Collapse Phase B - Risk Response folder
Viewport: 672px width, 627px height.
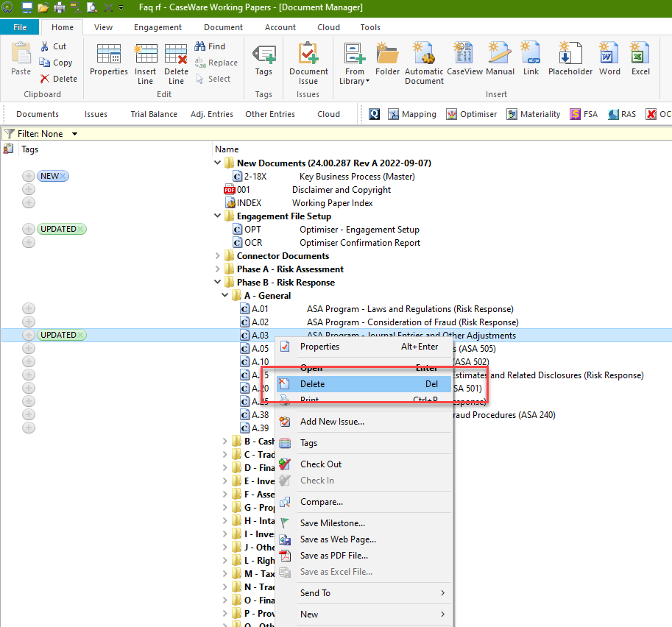pyautogui.click(x=218, y=283)
